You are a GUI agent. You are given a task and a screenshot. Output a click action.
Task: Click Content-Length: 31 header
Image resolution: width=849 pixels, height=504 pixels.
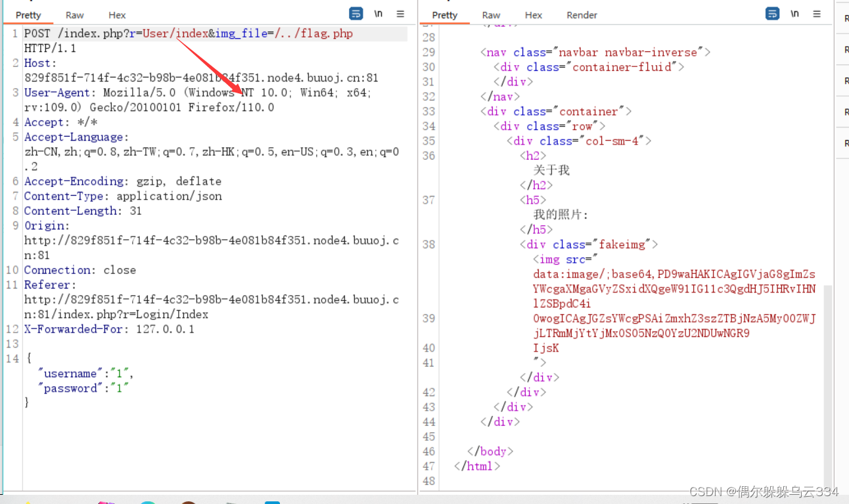(83, 211)
